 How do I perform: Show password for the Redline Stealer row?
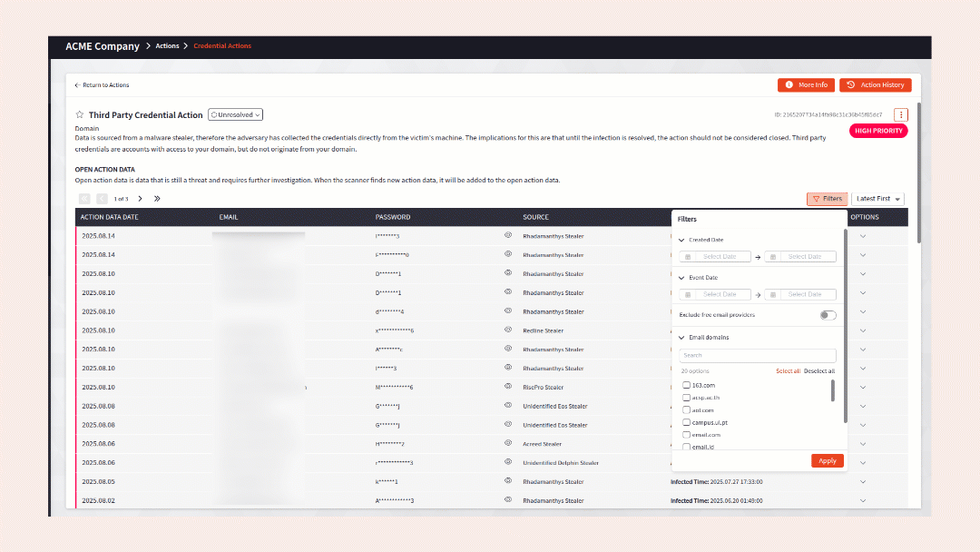click(508, 330)
